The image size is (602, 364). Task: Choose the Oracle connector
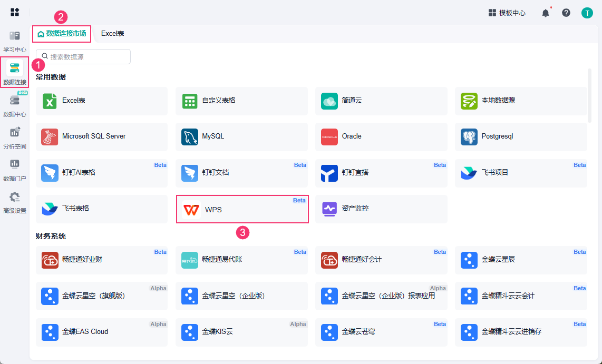pyautogui.click(x=381, y=137)
